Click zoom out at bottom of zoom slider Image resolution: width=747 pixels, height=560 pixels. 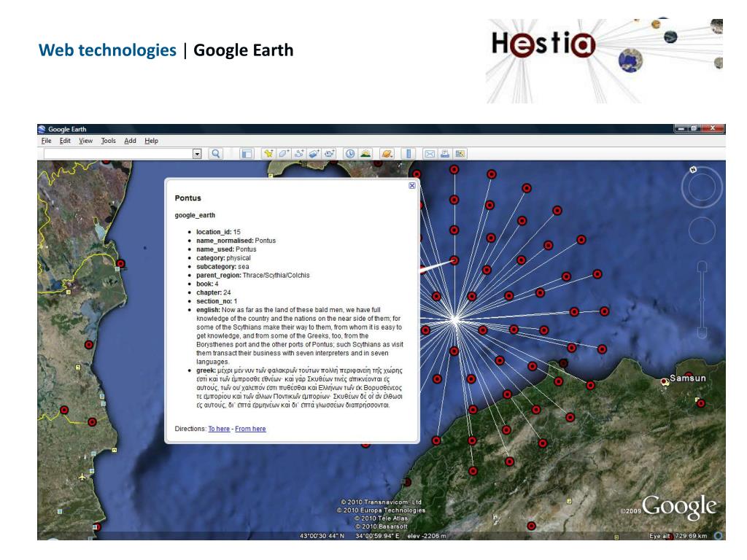click(702, 332)
